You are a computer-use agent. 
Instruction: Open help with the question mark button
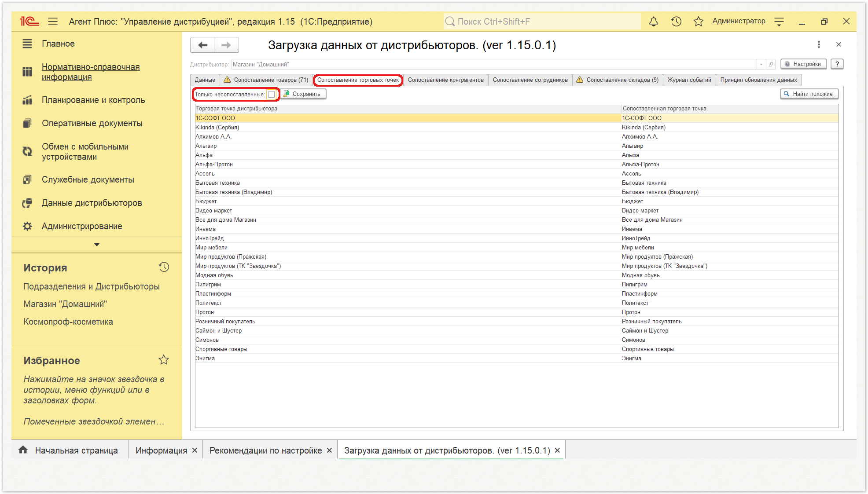tap(837, 64)
